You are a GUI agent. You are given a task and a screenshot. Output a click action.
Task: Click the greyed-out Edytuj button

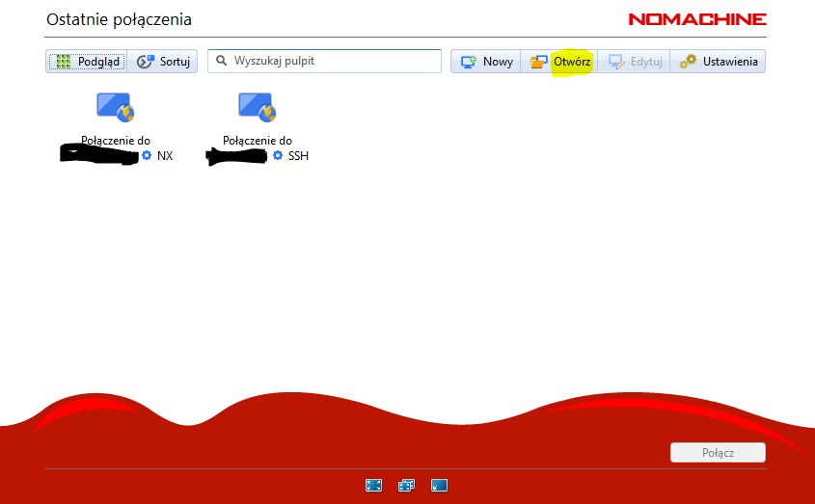pyautogui.click(x=635, y=62)
